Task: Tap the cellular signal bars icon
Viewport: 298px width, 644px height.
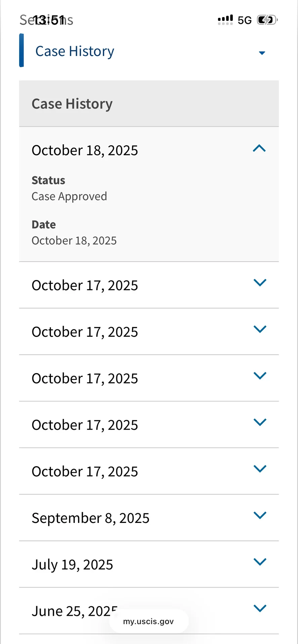Action: coord(225,20)
